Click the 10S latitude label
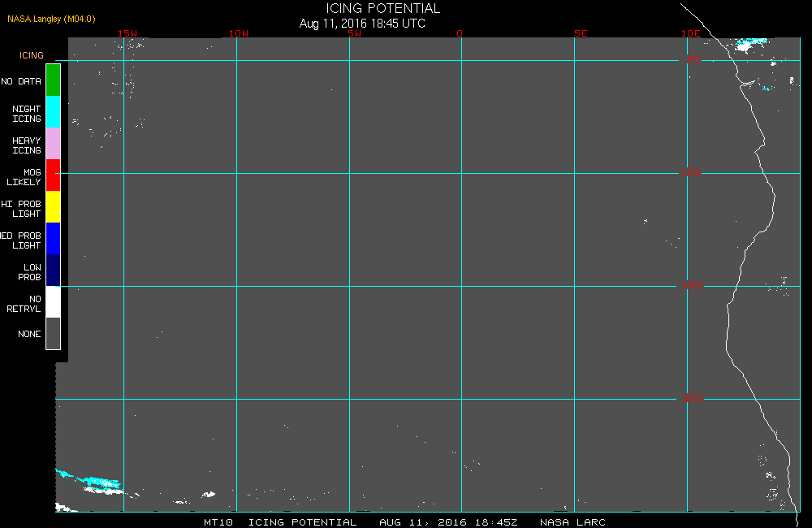 pyautogui.click(x=691, y=172)
